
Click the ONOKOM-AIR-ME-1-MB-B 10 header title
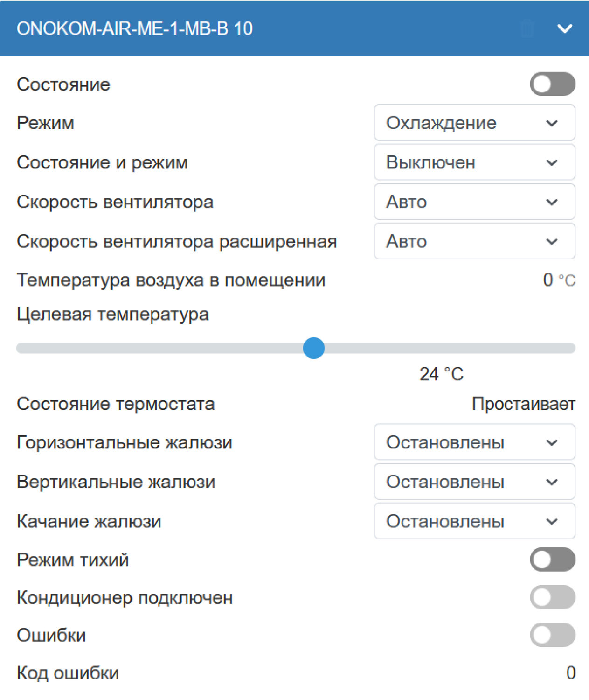(134, 29)
